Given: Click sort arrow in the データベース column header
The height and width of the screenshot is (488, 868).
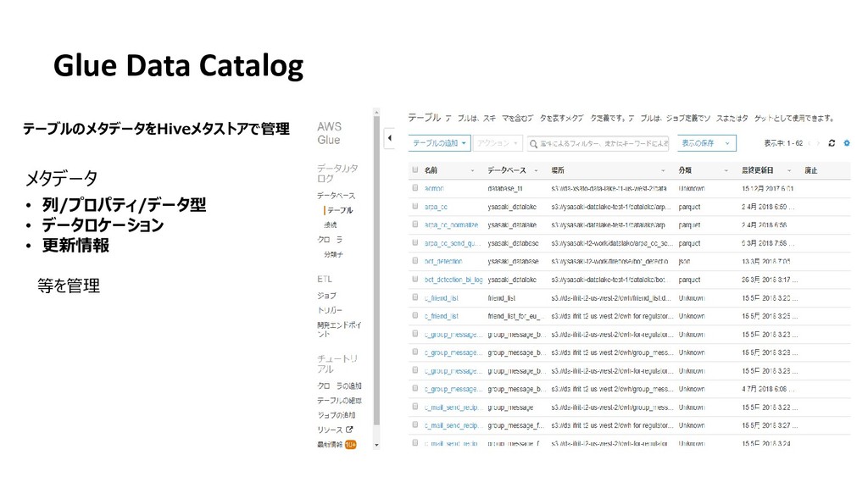Looking at the screenshot, I should pyautogui.click(x=536, y=170).
